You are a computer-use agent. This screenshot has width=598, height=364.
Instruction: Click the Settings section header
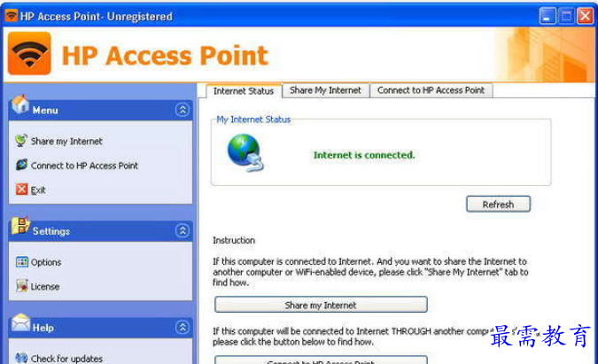coord(100,231)
